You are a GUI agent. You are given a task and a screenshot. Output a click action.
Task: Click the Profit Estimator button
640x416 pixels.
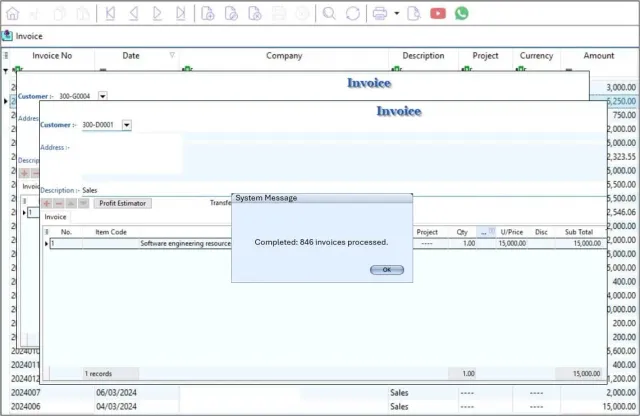coord(122,203)
